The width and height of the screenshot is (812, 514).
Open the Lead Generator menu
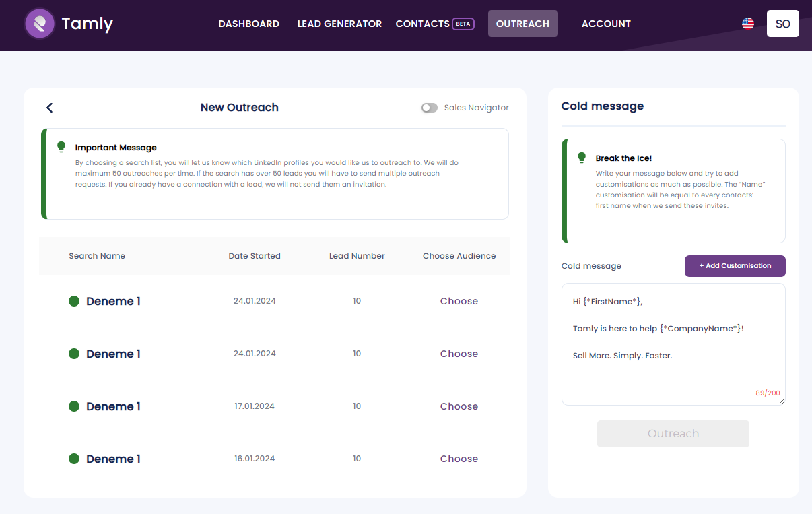tap(339, 24)
